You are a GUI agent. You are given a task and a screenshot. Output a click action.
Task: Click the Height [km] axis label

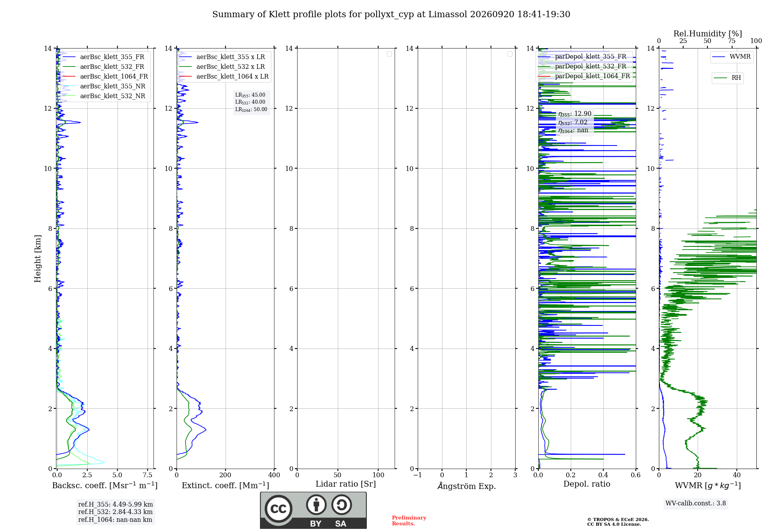(38, 259)
